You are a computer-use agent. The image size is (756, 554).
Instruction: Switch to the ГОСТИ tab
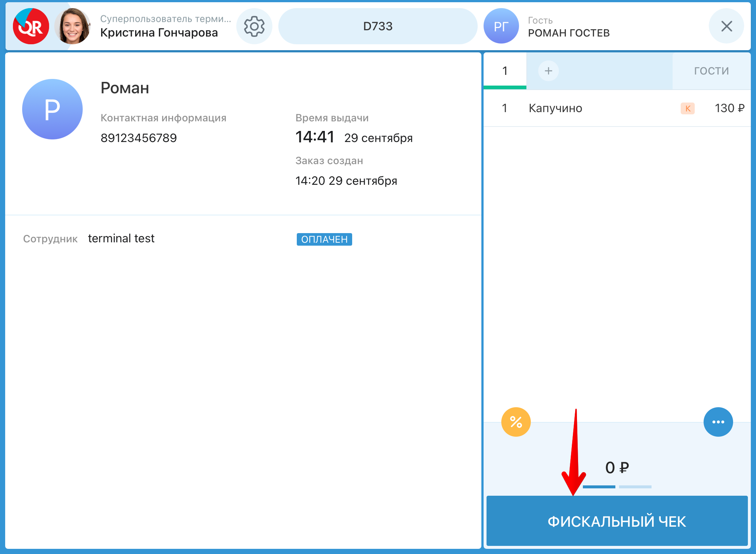711,71
